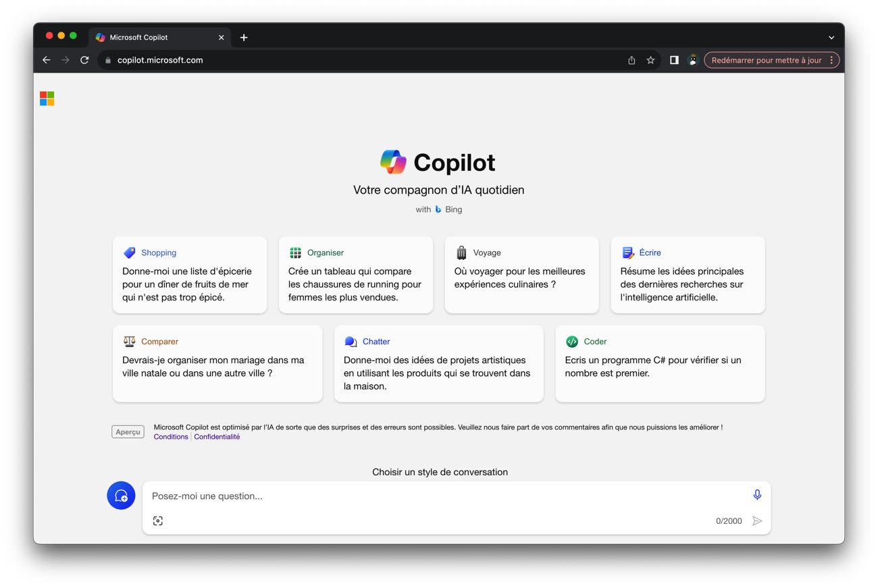
Task: Click the share page icon in address bar
Action: (631, 60)
